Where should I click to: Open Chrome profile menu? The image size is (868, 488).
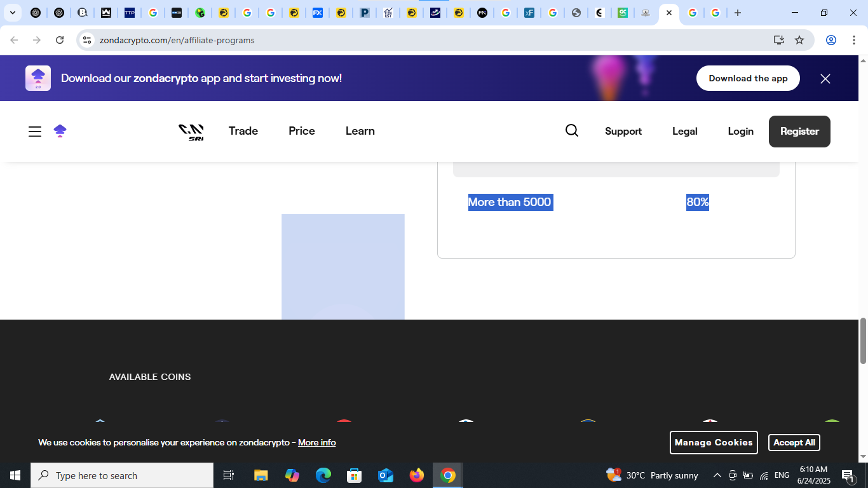point(831,40)
